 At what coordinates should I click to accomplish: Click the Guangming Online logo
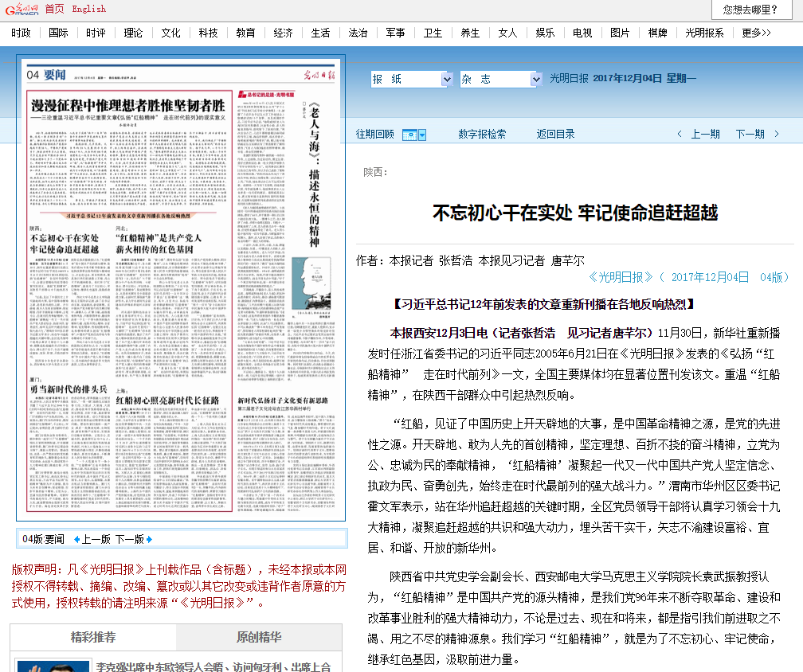click(22, 10)
